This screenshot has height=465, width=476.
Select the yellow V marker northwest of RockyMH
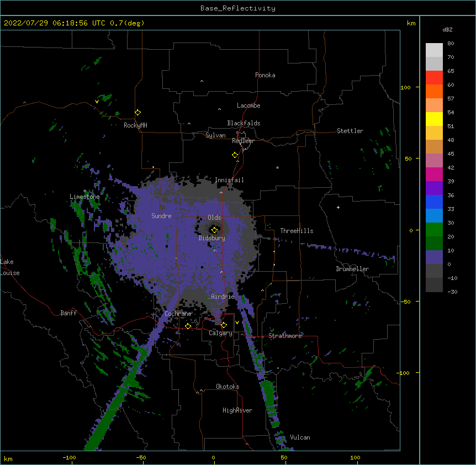(97, 102)
